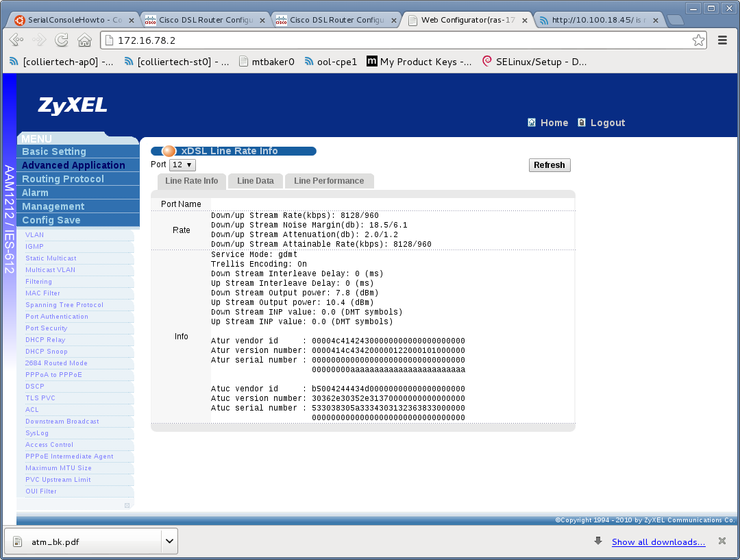
Task: Open the Line Performance tab
Action: (329, 181)
